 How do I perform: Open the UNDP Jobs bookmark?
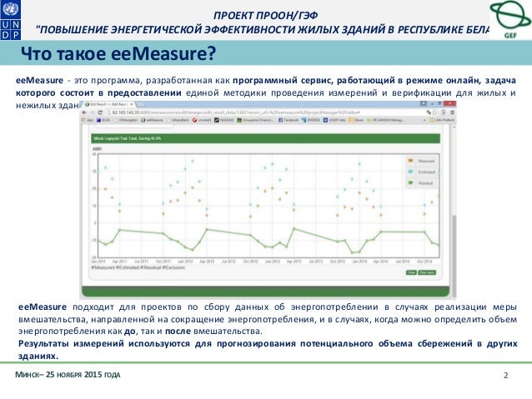334,120
